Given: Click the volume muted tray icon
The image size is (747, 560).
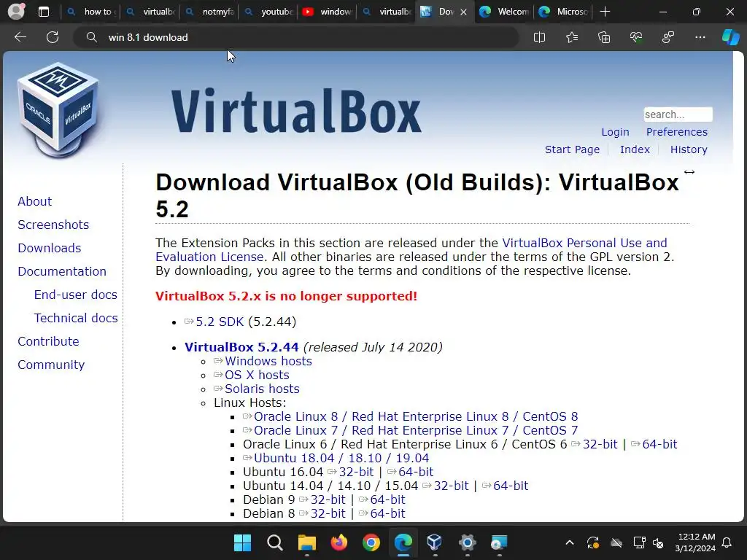Looking at the screenshot, I should pyautogui.click(x=659, y=542).
